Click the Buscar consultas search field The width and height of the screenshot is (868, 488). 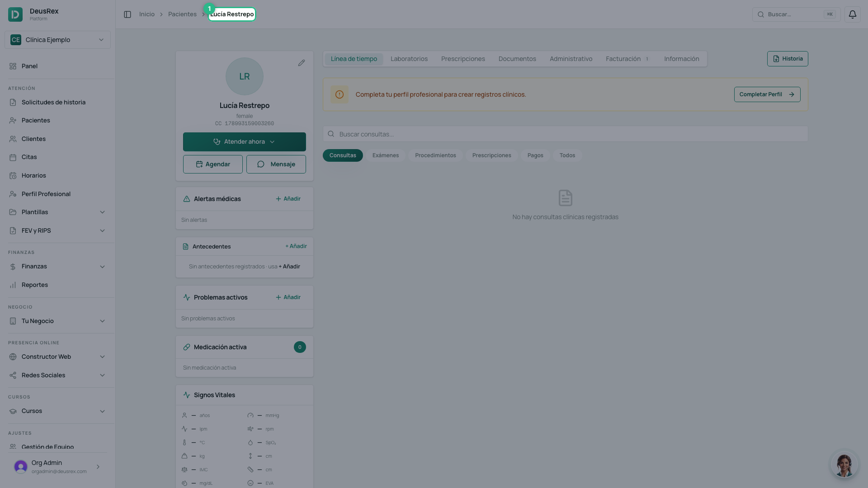(x=565, y=134)
